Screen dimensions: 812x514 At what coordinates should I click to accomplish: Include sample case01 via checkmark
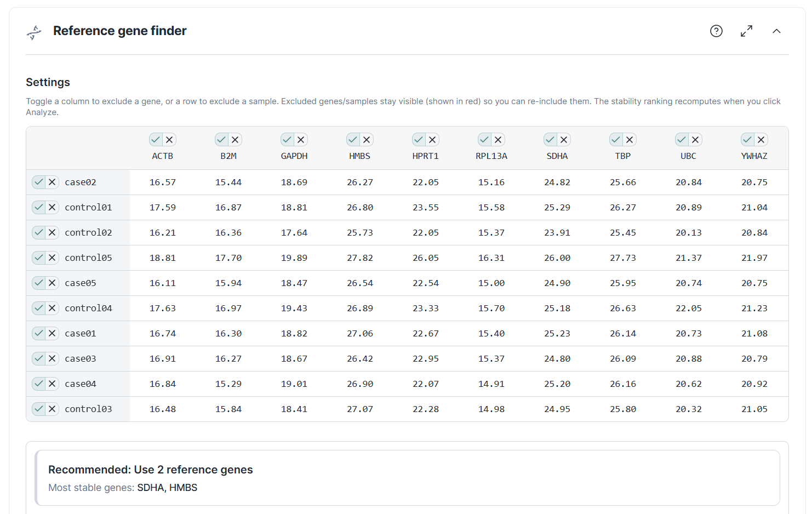39,333
